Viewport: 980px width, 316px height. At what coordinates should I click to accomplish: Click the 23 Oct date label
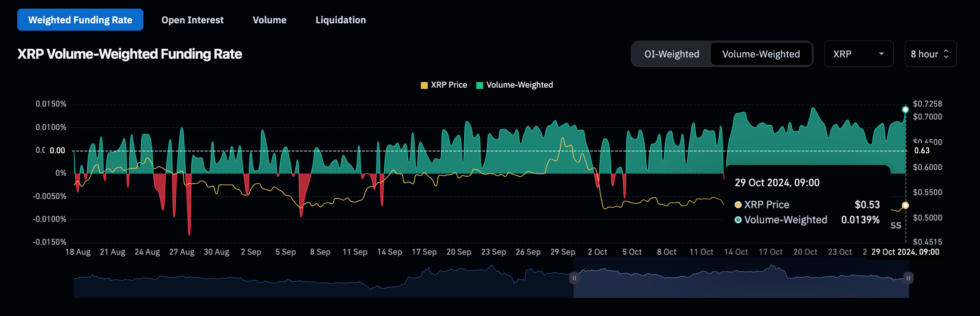tap(840, 252)
